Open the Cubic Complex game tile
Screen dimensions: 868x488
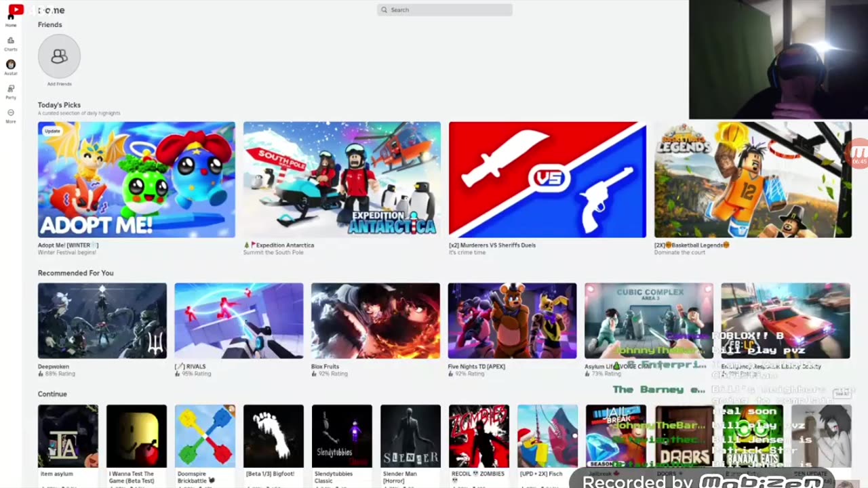(649, 321)
